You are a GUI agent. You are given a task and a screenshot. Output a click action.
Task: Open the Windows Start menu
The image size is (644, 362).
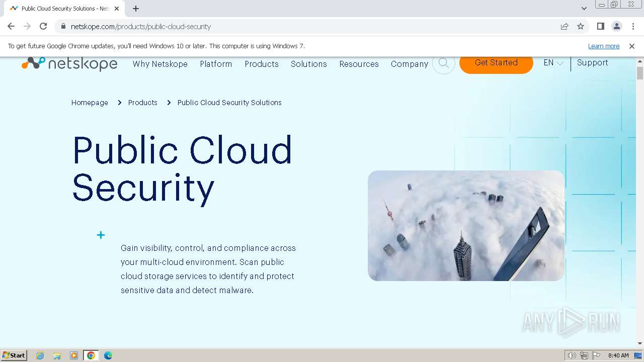14,355
